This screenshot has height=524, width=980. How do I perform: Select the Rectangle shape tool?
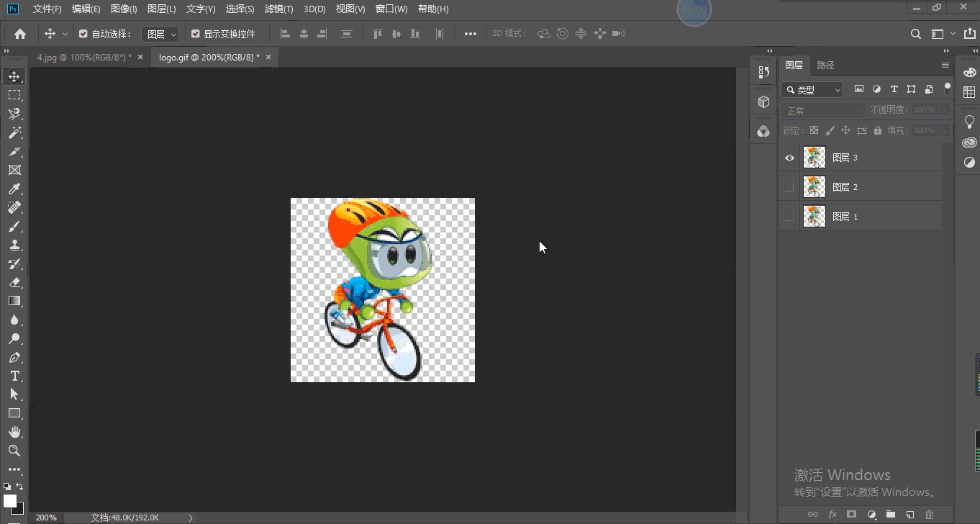pos(14,413)
